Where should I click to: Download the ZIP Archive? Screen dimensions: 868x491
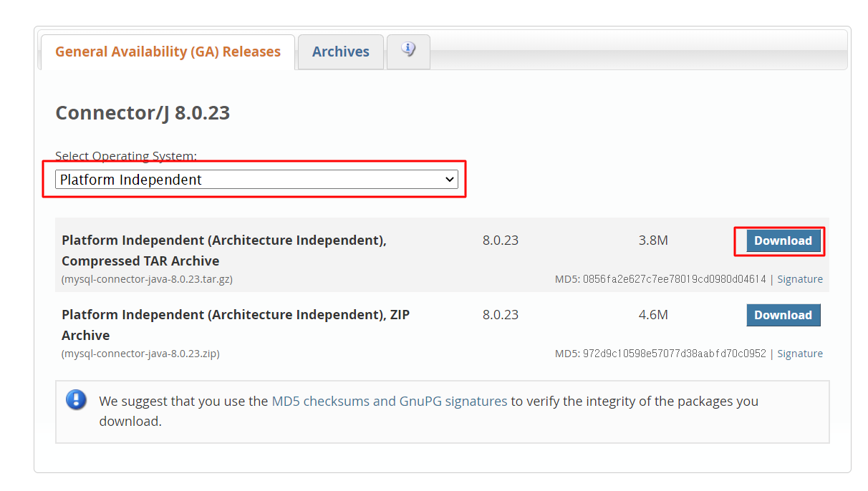point(783,315)
